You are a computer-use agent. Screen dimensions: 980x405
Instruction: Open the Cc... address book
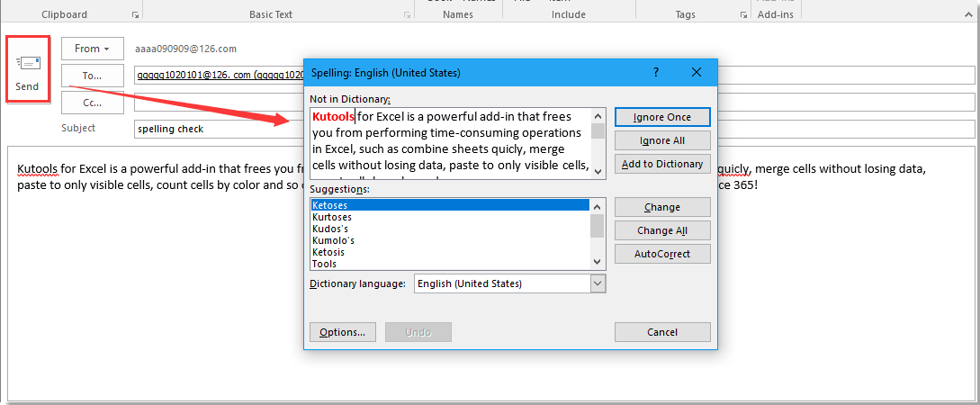93,102
